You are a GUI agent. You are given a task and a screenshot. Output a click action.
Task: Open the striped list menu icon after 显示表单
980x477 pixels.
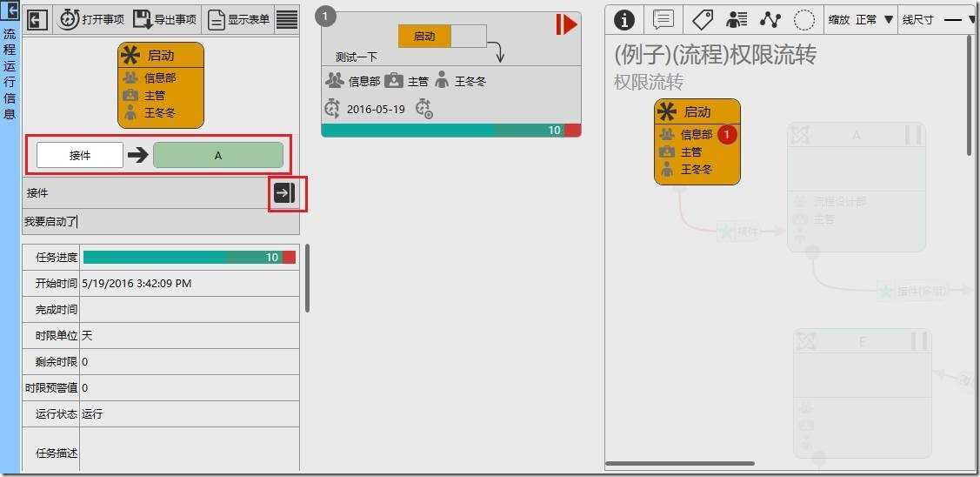287,19
